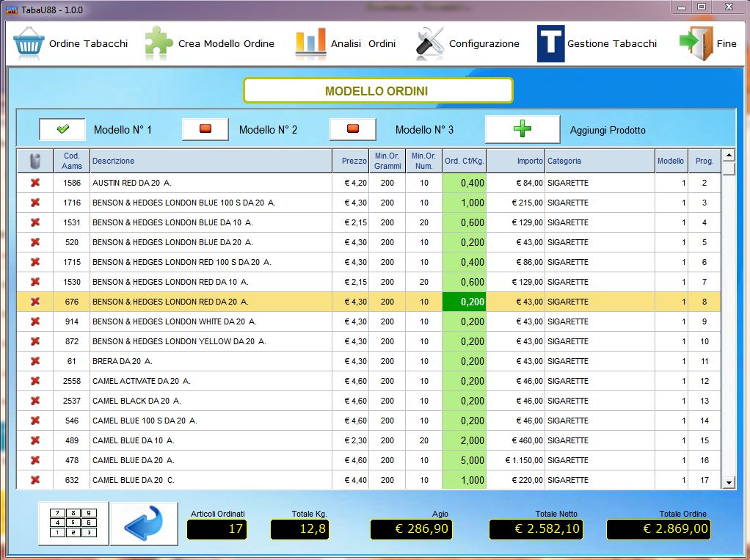Sort by Descrizione column header
This screenshot has width=750, height=560.
click(x=211, y=161)
